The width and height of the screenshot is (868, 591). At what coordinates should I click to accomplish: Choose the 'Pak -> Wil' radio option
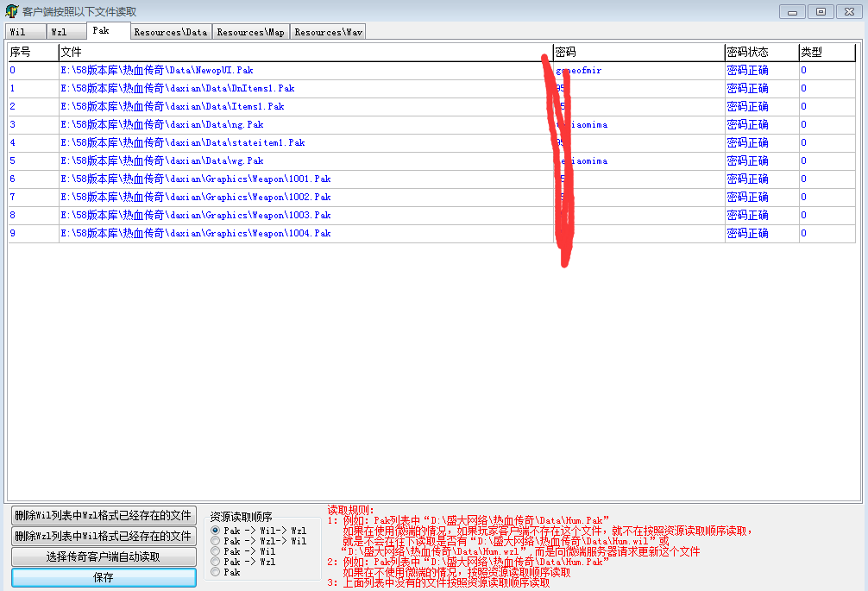215,551
